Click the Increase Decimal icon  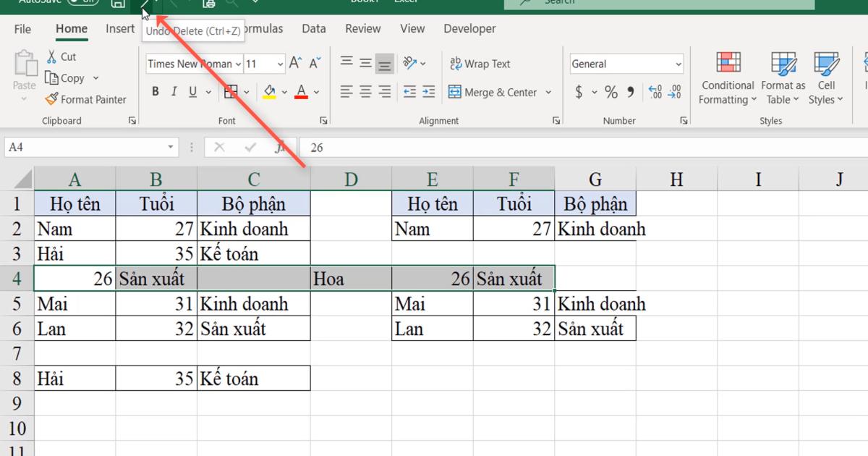[x=655, y=92]
